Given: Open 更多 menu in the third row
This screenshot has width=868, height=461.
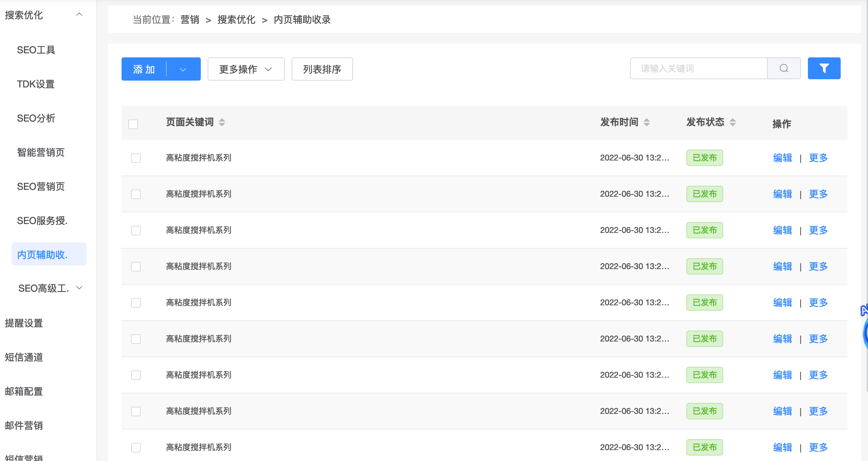Looking at the screenshot, I should [818, 230].
